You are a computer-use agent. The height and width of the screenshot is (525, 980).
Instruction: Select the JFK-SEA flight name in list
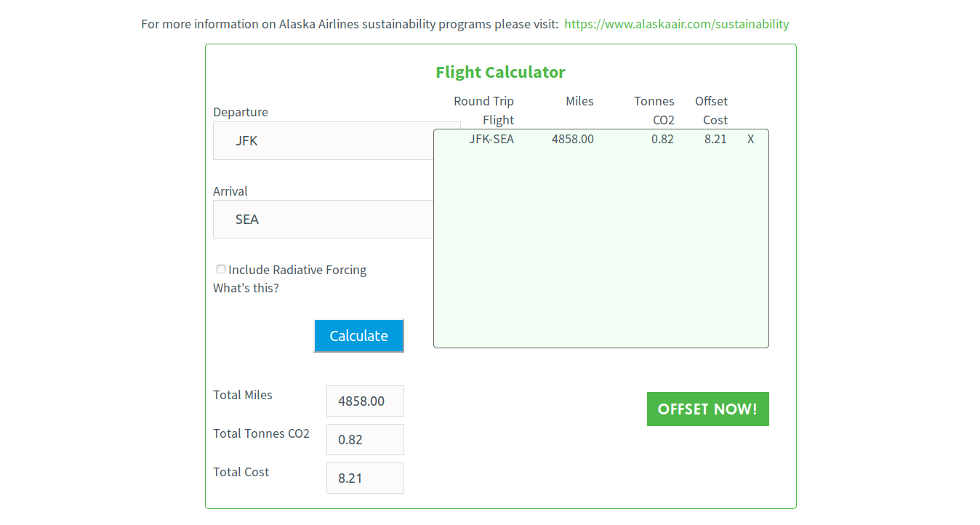click(x=491, y=139)
